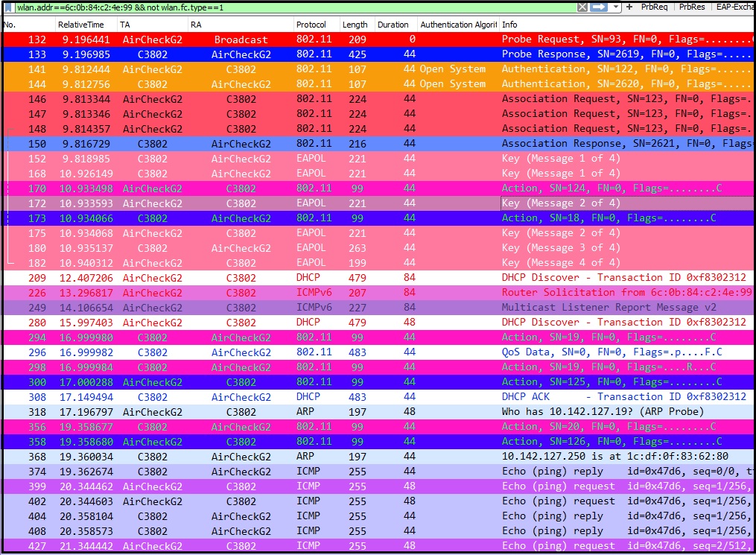The height and width of the screenshot is (555, 756).
Task: Select packet 374 Echo ping reply row
Action: pyautogui.click(x=378, y=472)
